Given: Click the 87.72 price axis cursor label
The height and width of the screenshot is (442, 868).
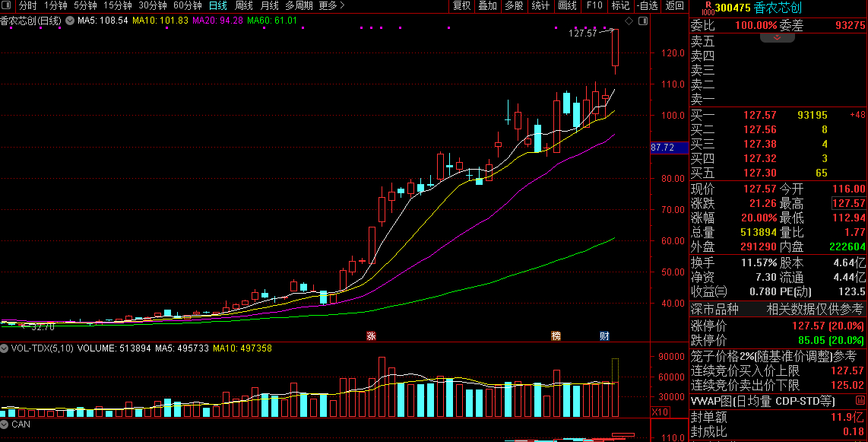Looking at the screenshot, I should click(670, 148).
